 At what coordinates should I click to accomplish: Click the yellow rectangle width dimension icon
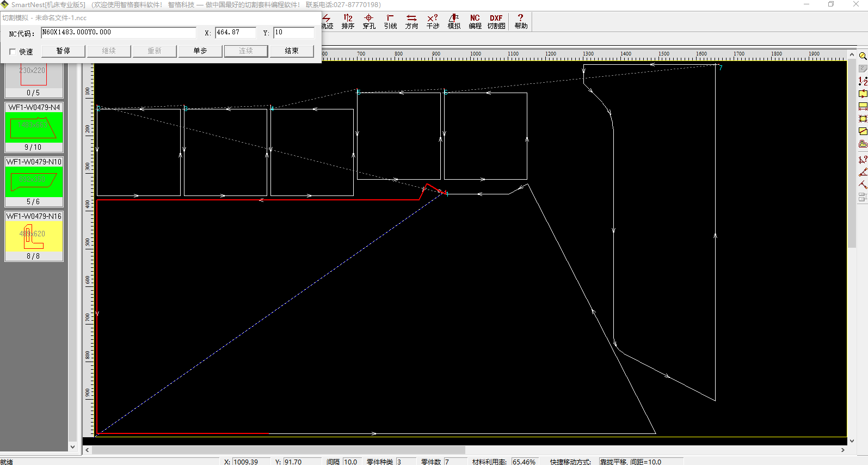click(863, 106)
